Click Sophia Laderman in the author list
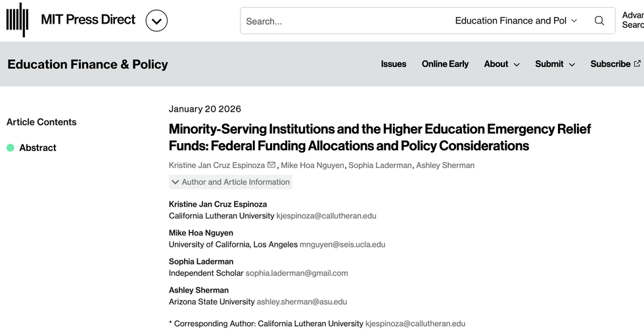The width and height of the screenshot is (644, 336). point(380,165)
